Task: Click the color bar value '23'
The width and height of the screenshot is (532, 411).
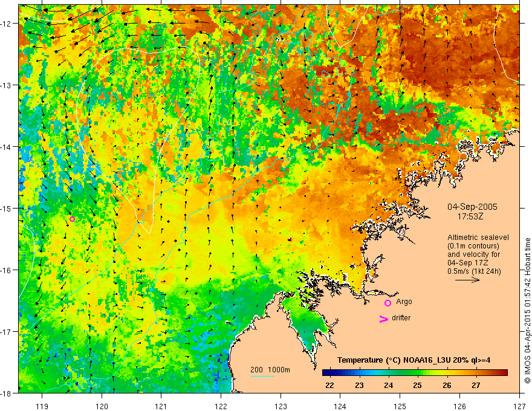Action: [x=359, y=385]
